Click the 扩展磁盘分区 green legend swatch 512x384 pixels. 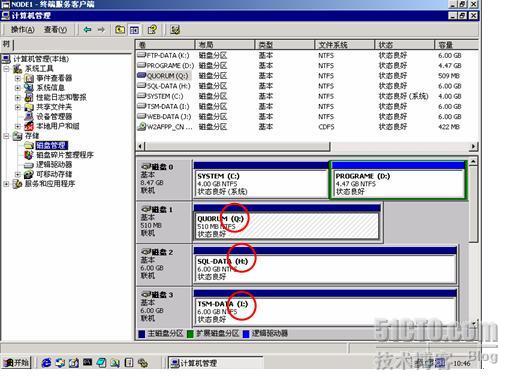(x=190, y=334)
